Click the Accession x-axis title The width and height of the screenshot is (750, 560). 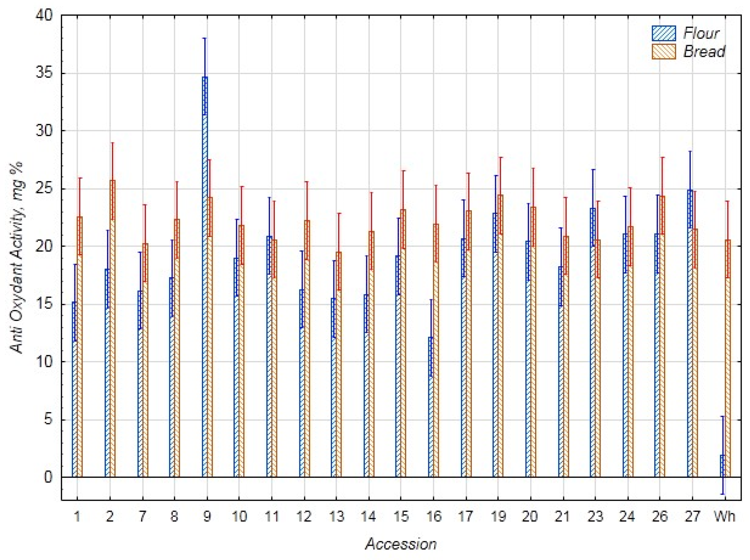tap(401, 544)
